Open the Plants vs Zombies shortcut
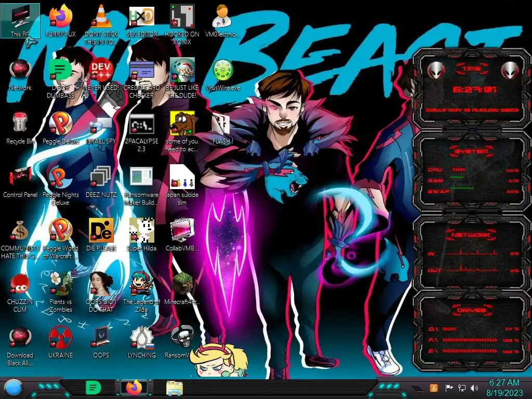 pyautogui.click(x=60, y=292)
